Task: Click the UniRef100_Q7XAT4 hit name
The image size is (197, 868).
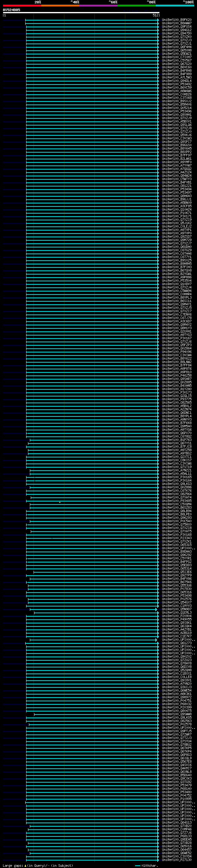Action: point(176,497)
